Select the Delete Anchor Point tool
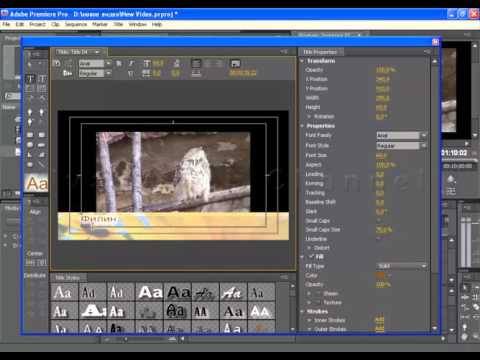The height and width of the screenshot is (360, 480). click(x=42, y=112)
